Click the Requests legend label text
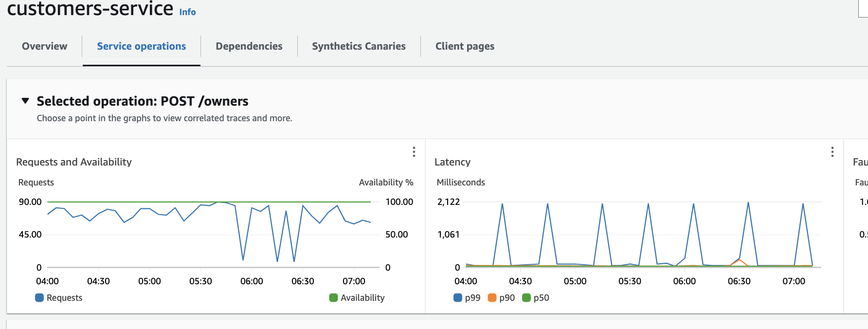 [x=64, y=298]
